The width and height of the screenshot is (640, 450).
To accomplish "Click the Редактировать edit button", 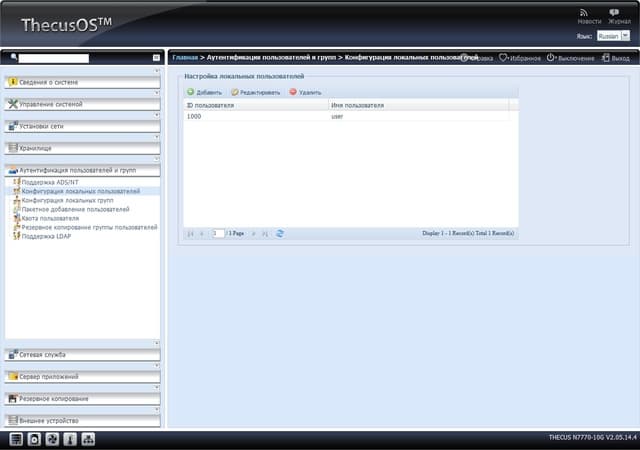I will pos(256,92).
